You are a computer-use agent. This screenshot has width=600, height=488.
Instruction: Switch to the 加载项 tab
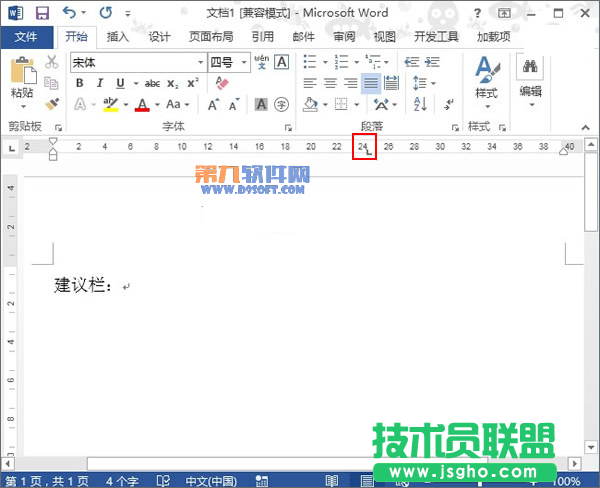tap(494, 37)
